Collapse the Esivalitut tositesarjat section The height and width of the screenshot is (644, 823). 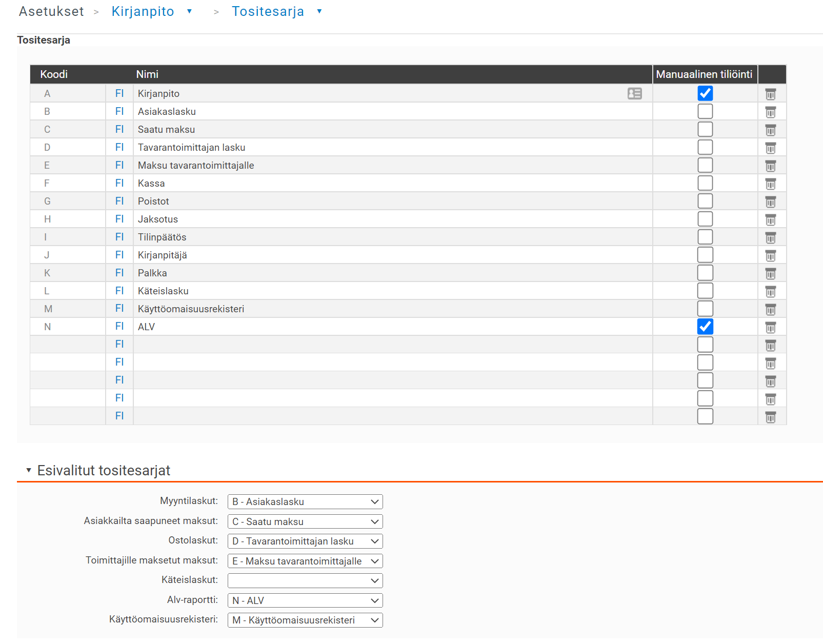tap(29, 470)
